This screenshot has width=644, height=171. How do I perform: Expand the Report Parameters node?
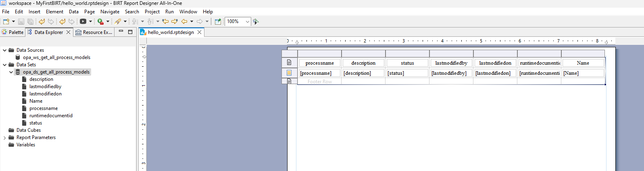click(x=4, y=137)
